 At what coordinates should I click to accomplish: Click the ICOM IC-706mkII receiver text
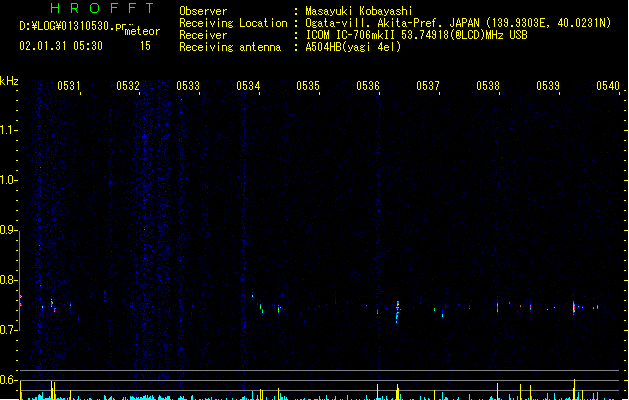click(x=416, y=35)
